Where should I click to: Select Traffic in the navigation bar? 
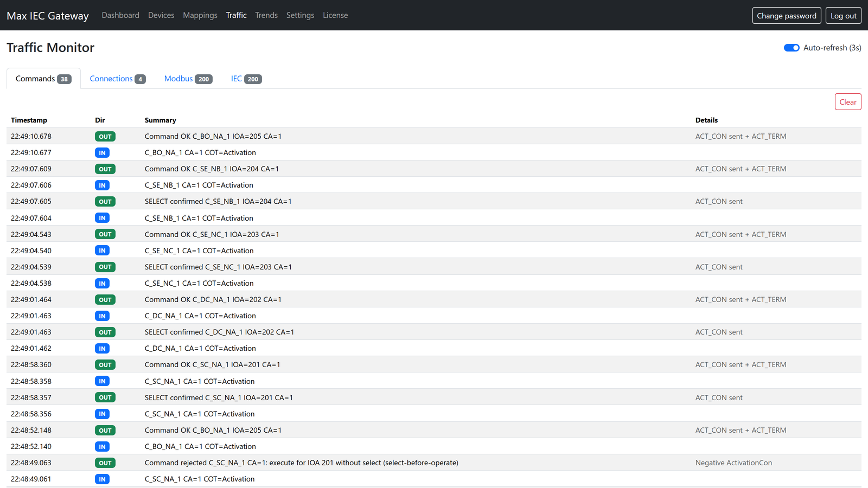(x=237, y=15)
